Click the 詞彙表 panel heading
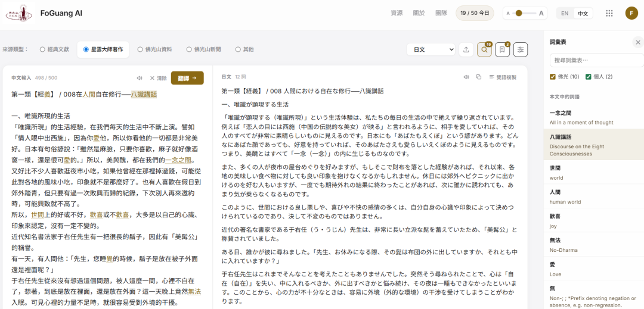 click(559, 42)
